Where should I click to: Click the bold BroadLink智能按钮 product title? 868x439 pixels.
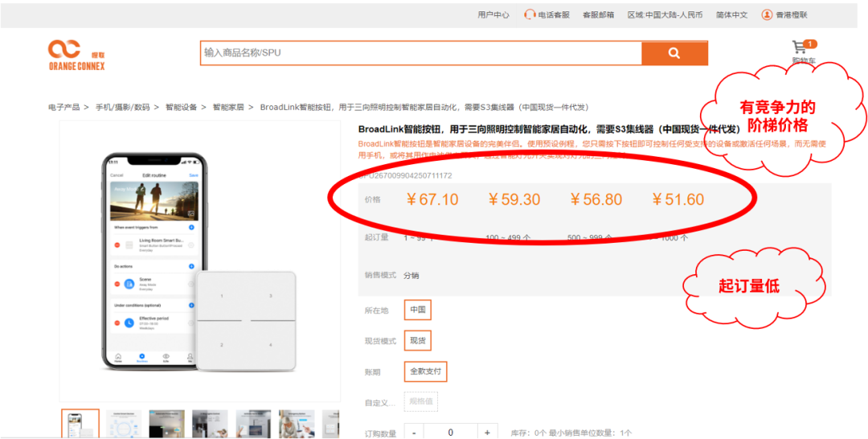click(x=549, y=129)
